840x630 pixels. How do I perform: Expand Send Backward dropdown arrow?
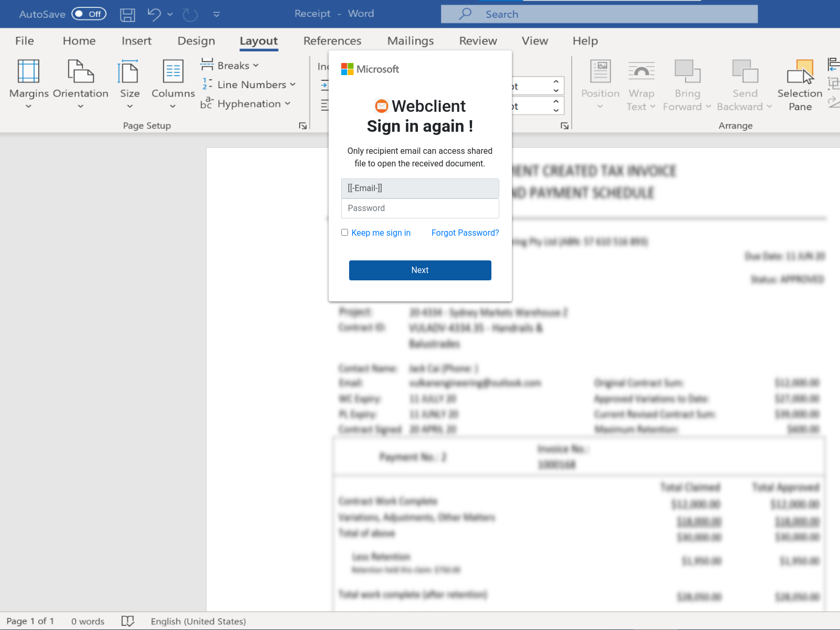pos(769,107)
